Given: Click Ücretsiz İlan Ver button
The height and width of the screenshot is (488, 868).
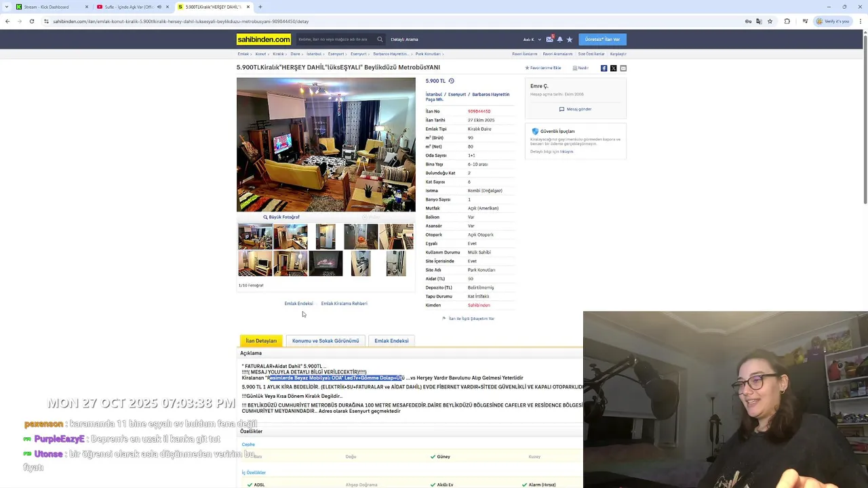Looking at the screenshot, I should [602, 39].
